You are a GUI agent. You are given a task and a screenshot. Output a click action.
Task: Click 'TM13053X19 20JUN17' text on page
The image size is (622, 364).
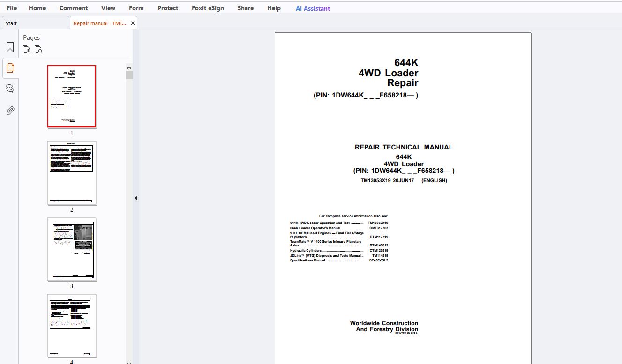click(x=387, y=180)
